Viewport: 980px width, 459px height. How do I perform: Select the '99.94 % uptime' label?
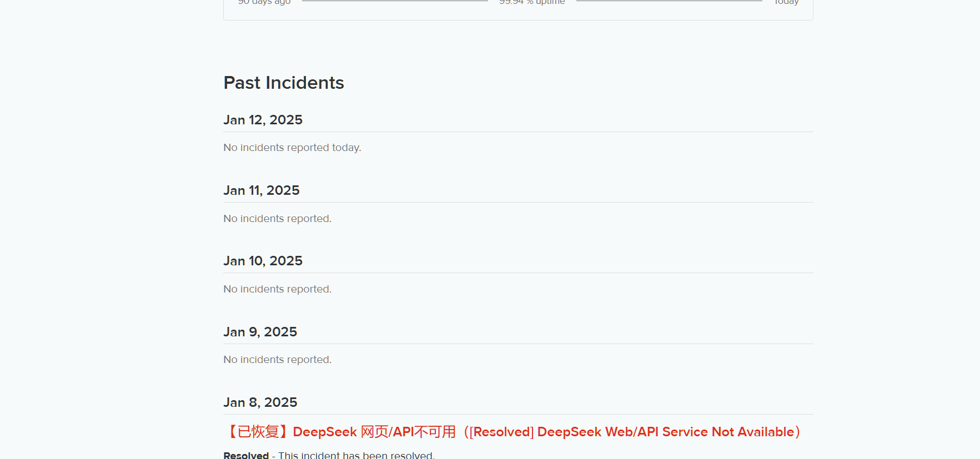pyautogui.click(x=532, y=2)
